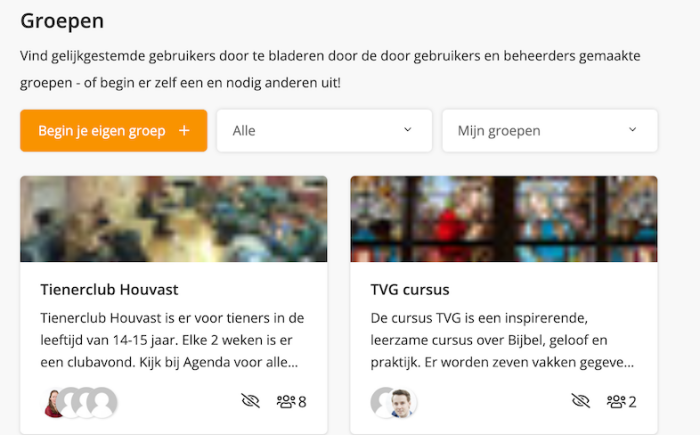Click the 'Begin je eigen groep' button
The image size is (700, 435).
coord(113,130)
